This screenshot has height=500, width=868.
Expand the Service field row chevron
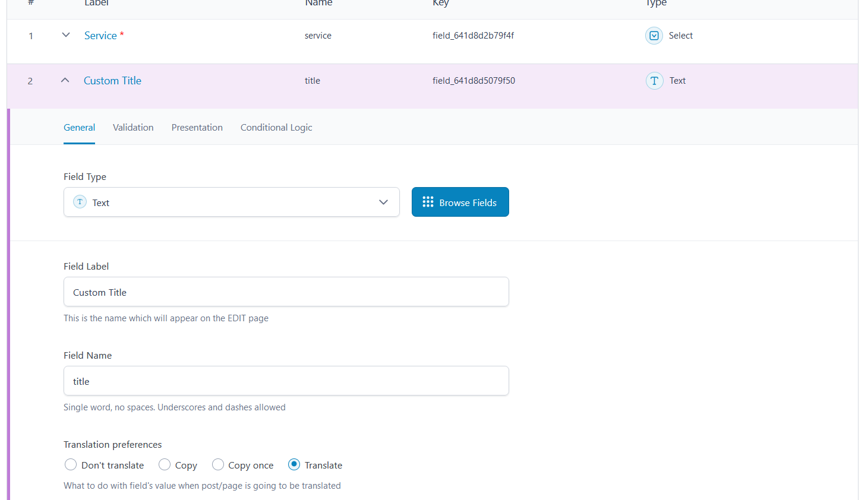coord(66,35)
